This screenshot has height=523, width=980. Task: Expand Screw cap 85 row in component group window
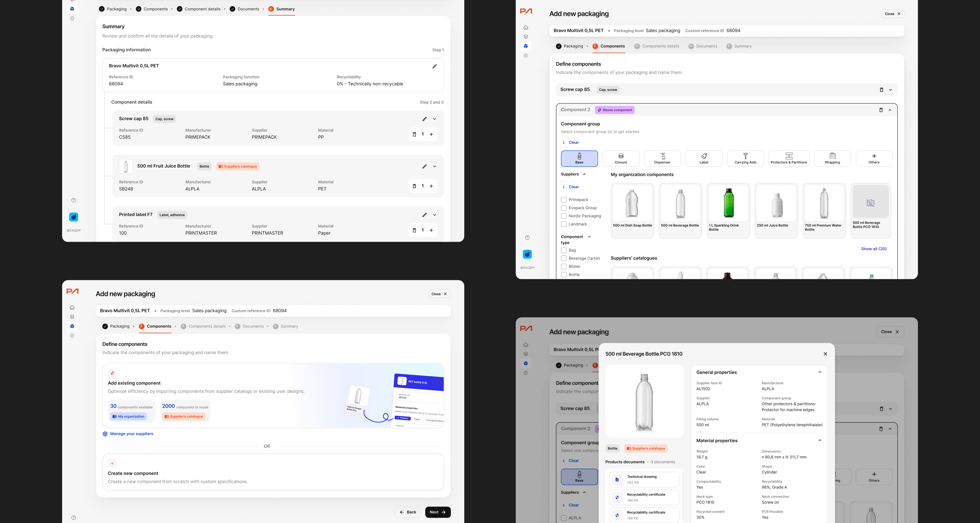(891, 90)
